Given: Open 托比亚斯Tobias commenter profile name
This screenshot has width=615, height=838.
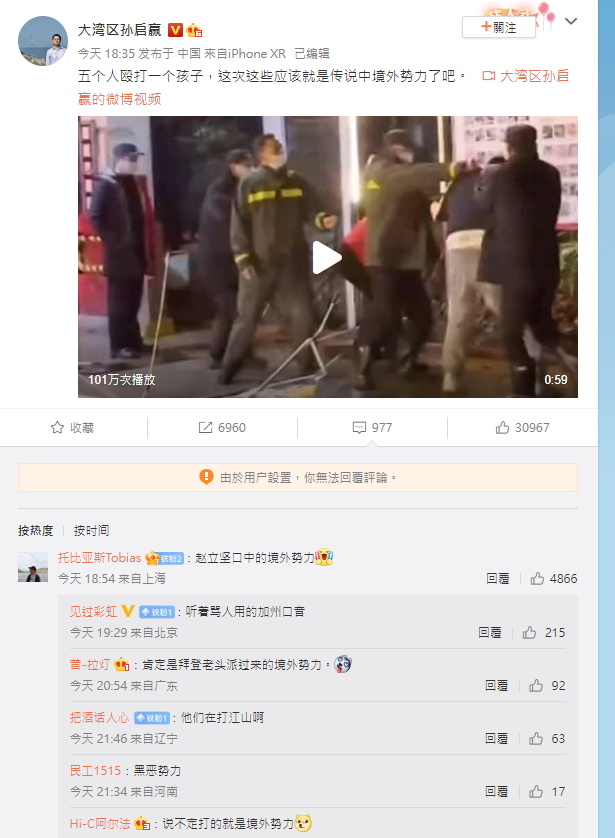Looking at the screenshot, I should click(99, 557).
